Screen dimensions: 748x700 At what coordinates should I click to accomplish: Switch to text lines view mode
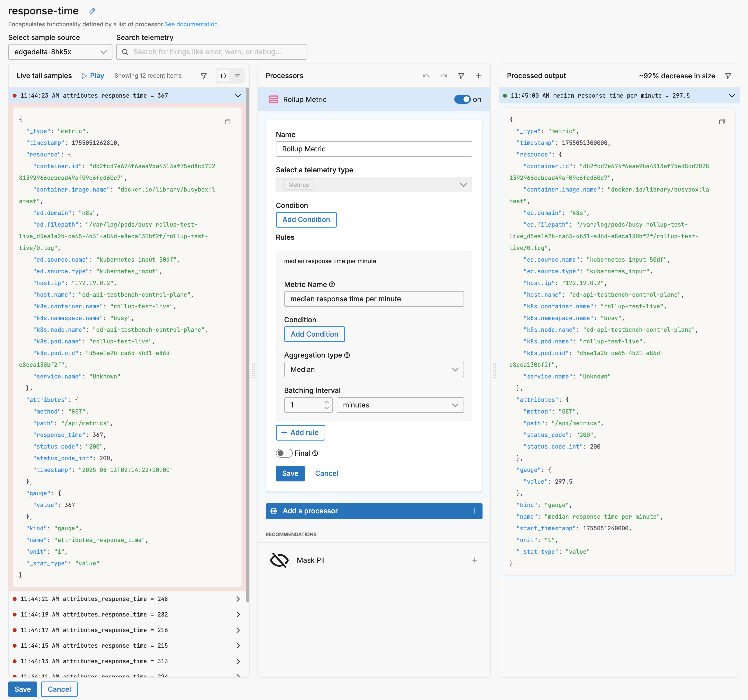coord(237,76)
